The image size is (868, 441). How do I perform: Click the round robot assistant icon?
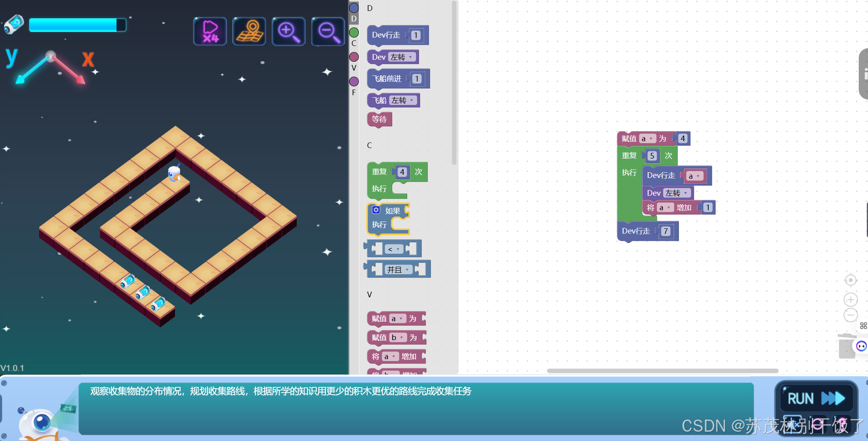click(x=862, y=346)
